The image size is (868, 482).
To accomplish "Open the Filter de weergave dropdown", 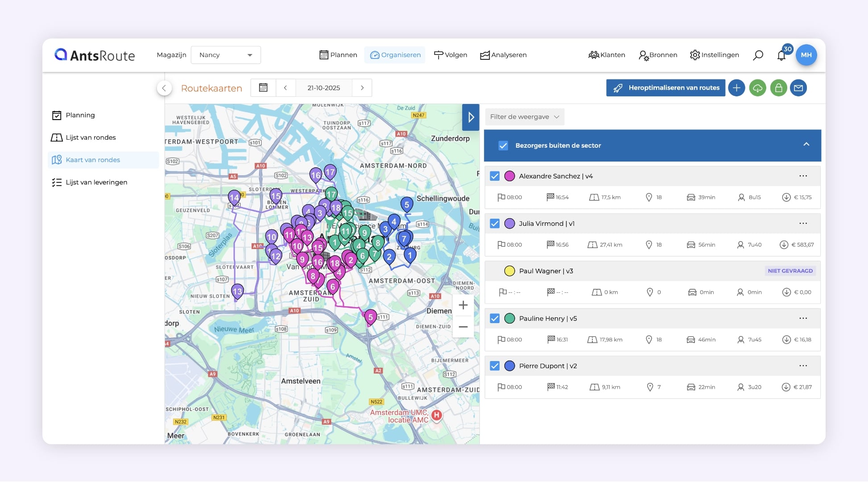I will (524, 116).
